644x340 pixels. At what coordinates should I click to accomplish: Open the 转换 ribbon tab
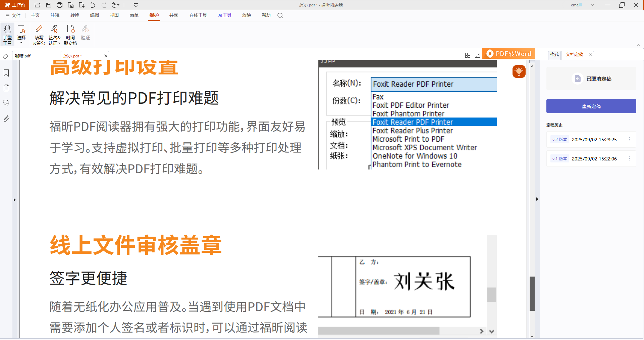point(75,15)
